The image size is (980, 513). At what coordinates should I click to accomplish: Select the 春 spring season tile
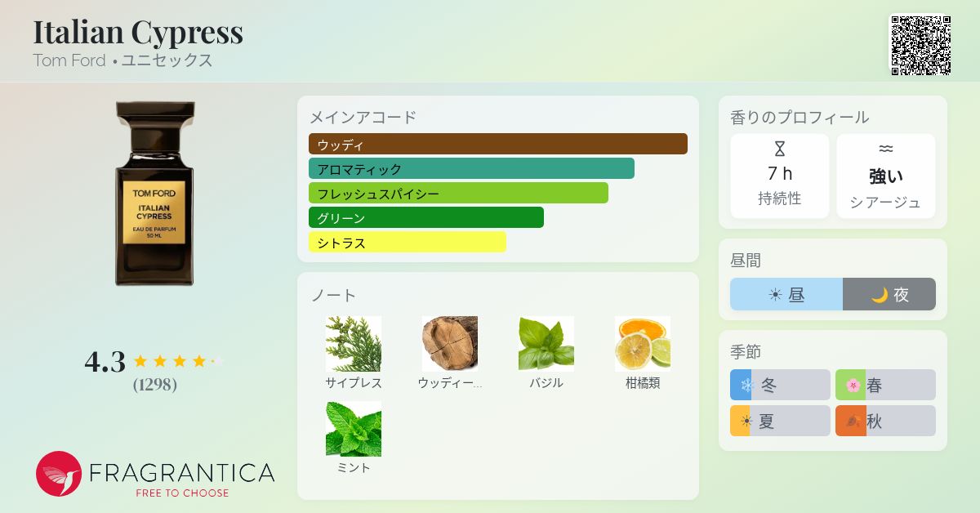pos(885,385)
